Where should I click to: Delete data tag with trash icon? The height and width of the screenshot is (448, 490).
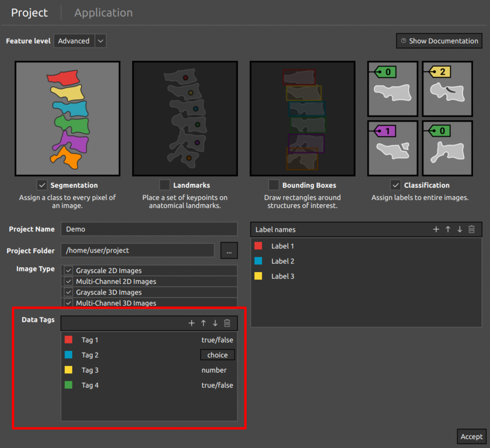pyautogui.click(x=227, y=323)
